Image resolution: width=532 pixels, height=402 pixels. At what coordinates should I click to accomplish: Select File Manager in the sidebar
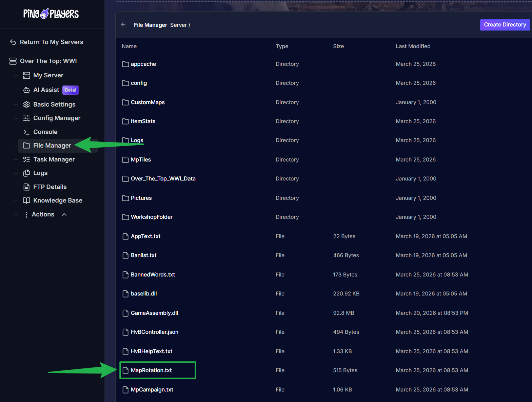(52, 146)
